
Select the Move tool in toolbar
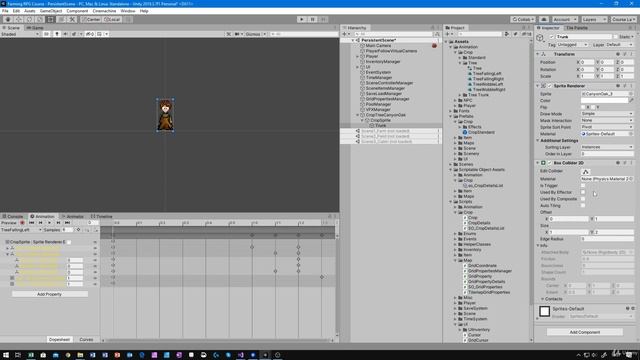(18, 19)
